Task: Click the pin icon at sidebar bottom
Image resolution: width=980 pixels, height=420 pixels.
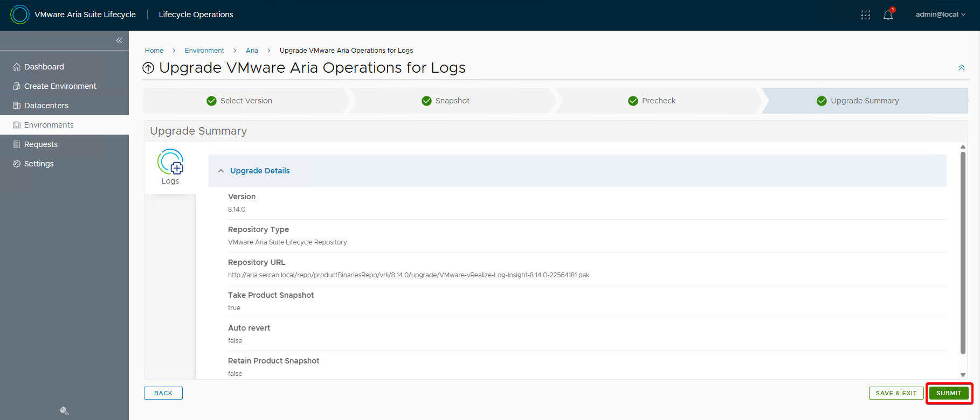Action: click(64, 411)
